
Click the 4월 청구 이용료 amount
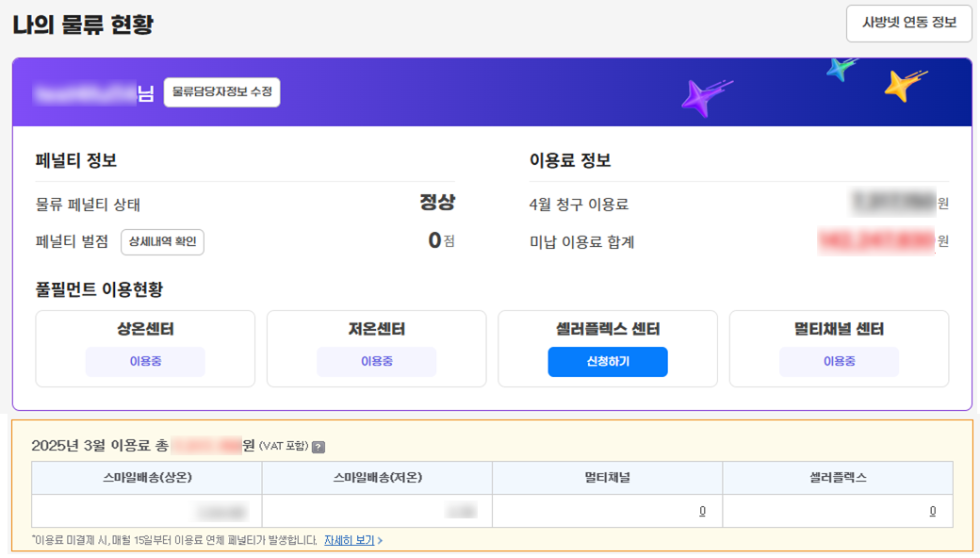pyautogui.click(x=893, y=204)
